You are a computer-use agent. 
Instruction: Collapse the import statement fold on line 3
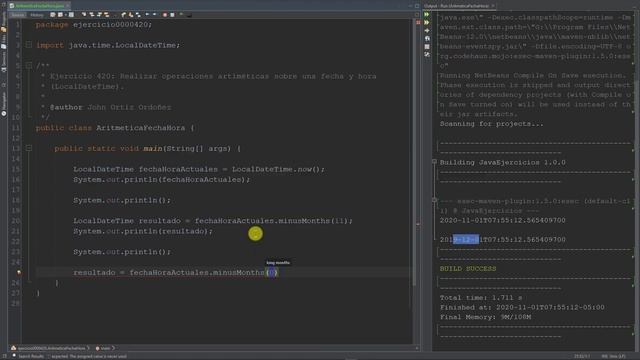tap(29, 45)
